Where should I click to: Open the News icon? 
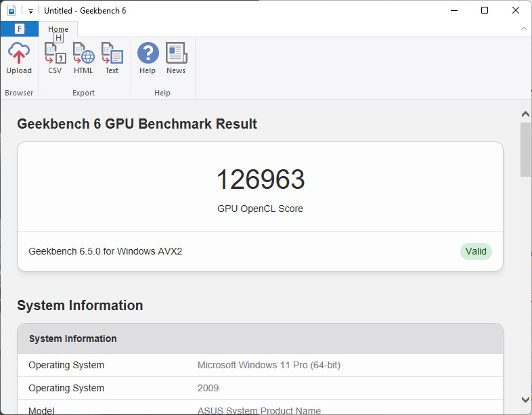coord(177,53)
